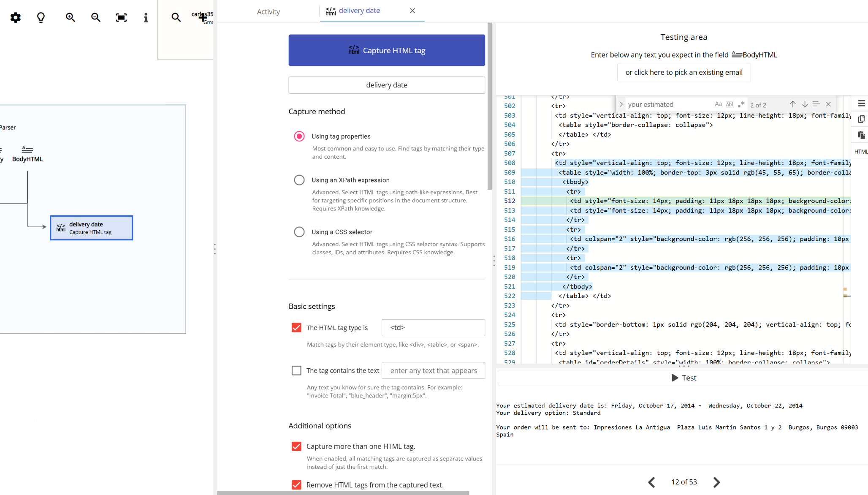
Task: Switch to the Activity tab
Action: pyautogui.click(x=268, y=11)
